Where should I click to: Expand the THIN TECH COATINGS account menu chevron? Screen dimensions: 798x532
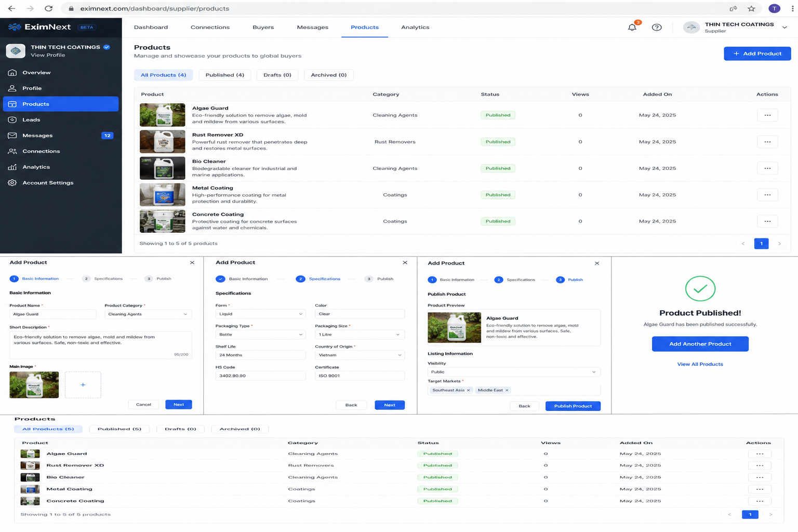pyautogui.click(x=784, y=27)
